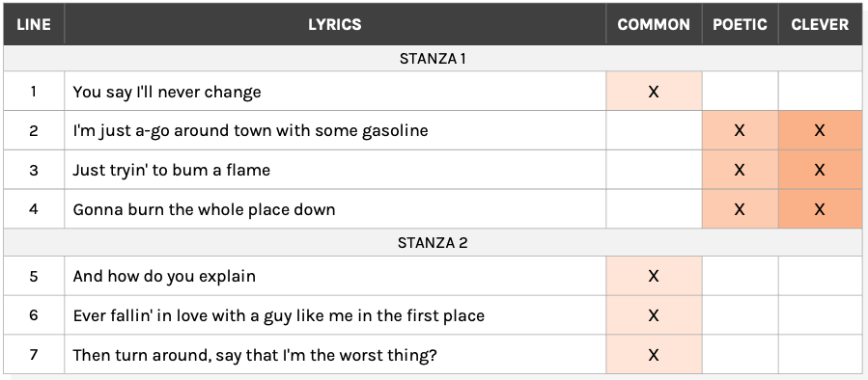Select the STANZA 1 section row
Screen dimensions: 868x380
433,59
